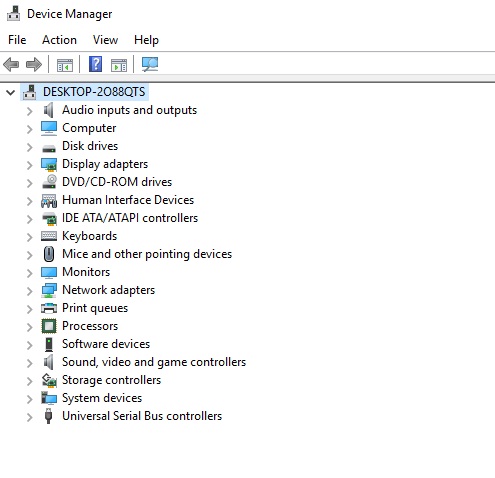Collapse the DESKTOP-2O88QTS root node
The height and width of the screenshot is (478, 495).
click(11, 92)
